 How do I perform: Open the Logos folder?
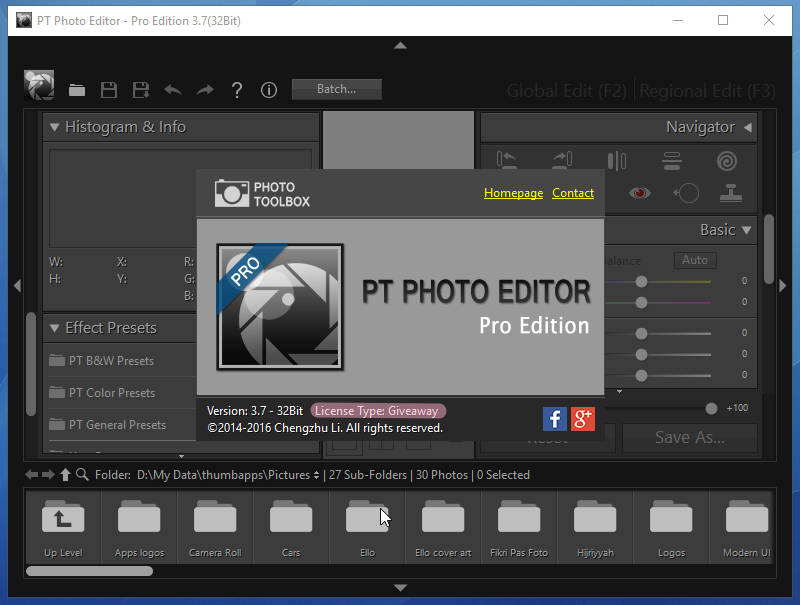[x=671, y=527]
